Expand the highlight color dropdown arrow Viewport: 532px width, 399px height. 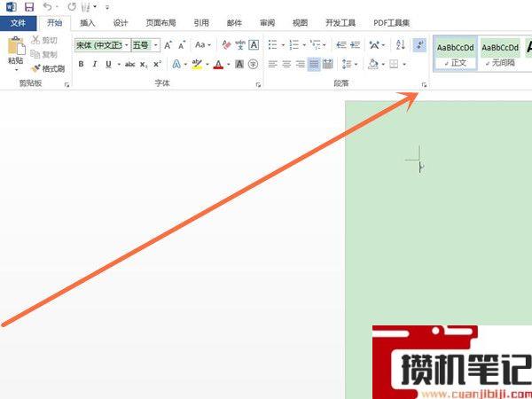click(207, 64)
